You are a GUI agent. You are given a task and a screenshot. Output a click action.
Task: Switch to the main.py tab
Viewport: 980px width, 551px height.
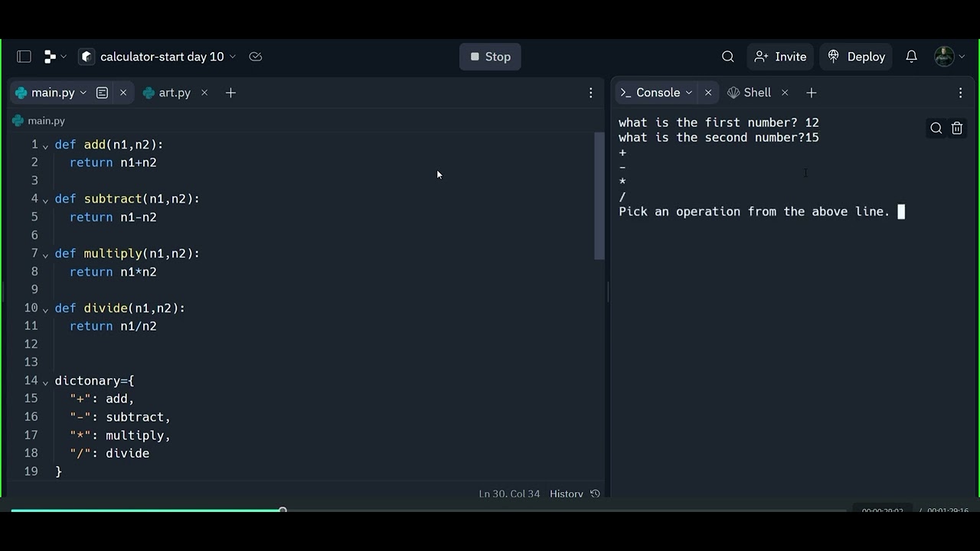pos(53,93)
